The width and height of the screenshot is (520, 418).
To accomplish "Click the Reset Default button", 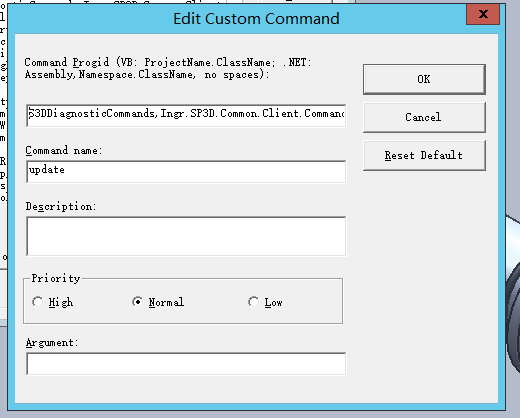I will pos(424,155).
